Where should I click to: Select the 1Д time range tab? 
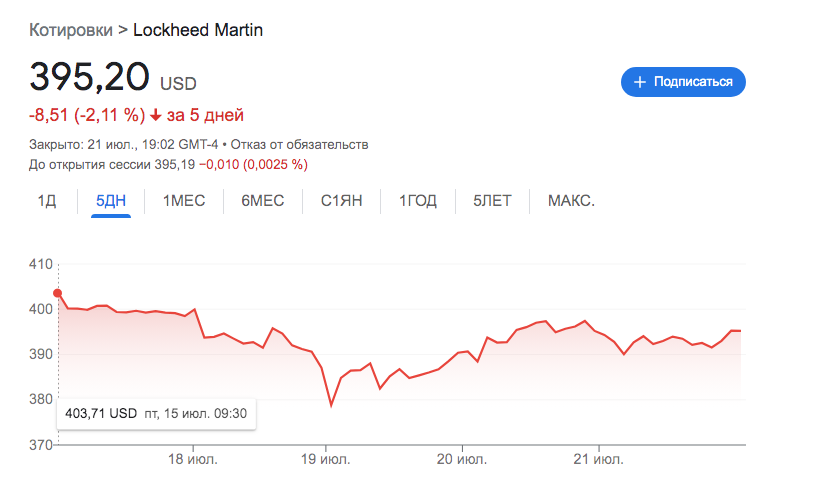(47, 201)
